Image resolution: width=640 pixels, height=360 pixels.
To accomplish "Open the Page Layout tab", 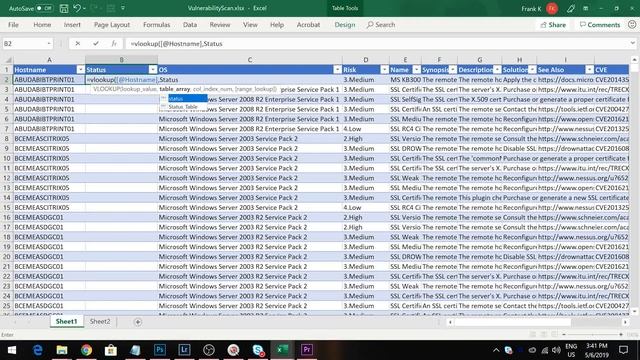I will coord(111,24).
